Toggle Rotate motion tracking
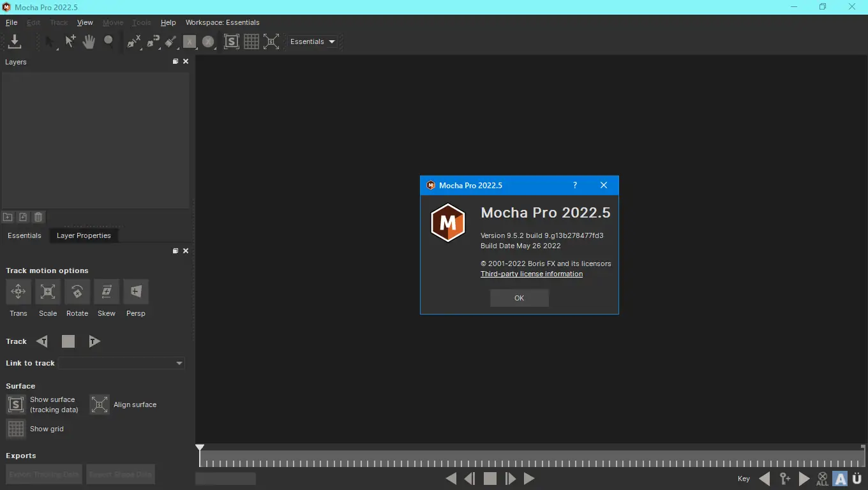 (x=77, y=292)
